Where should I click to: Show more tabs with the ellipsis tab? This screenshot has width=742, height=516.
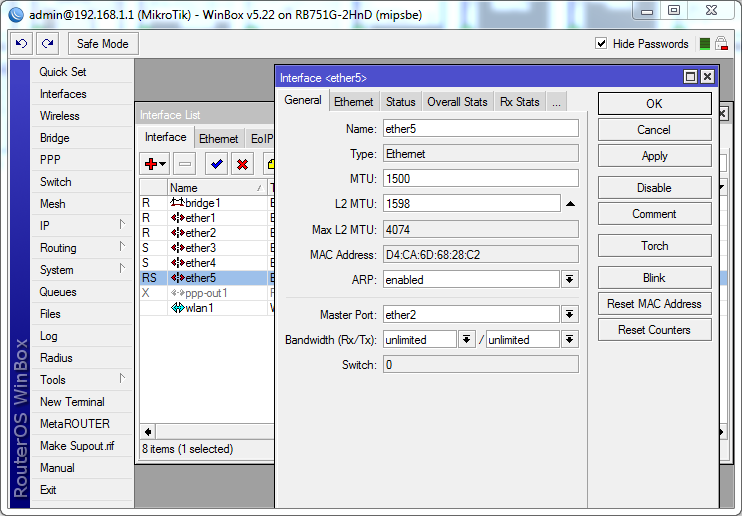pyautogui.click(x=556, y=102)
